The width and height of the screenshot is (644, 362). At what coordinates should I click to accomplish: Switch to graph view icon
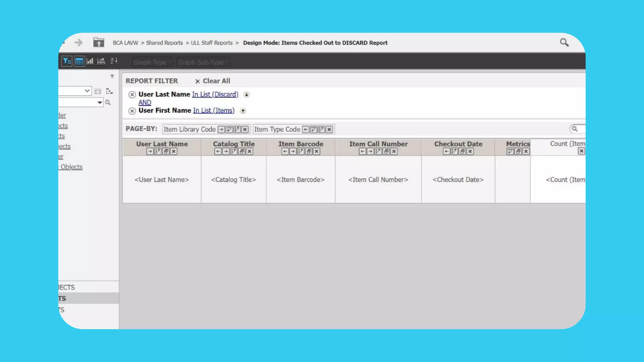(x=90, y=61)
